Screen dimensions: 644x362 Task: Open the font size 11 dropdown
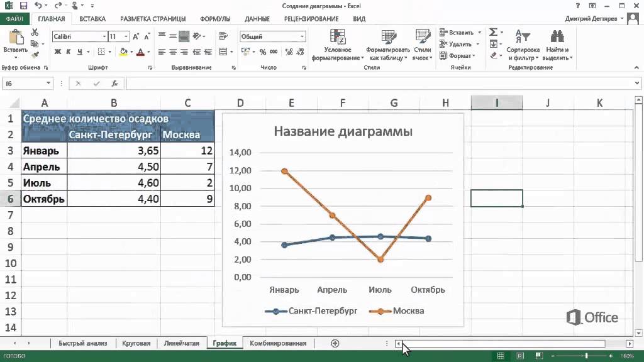pyautogui.click(x=126, y=36)
